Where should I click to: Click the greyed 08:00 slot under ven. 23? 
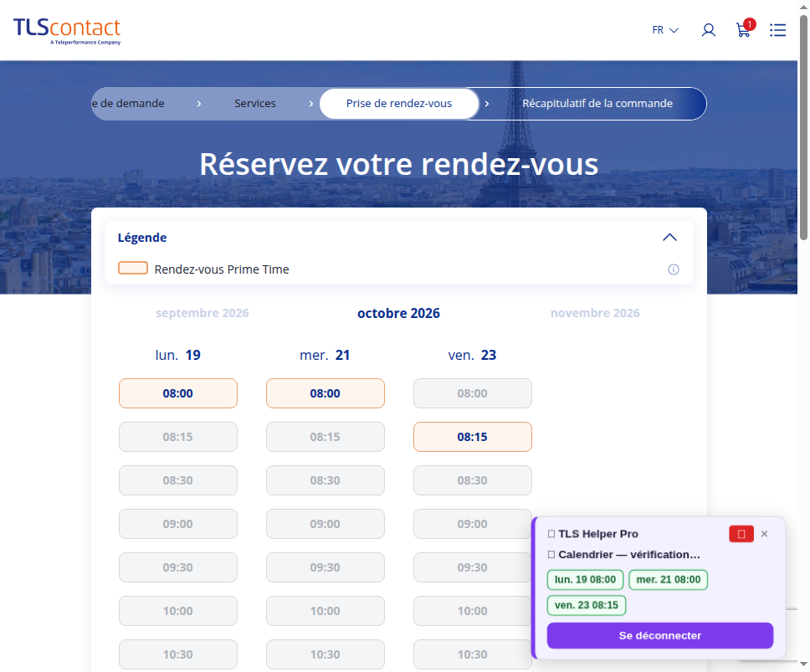point(473,393)
